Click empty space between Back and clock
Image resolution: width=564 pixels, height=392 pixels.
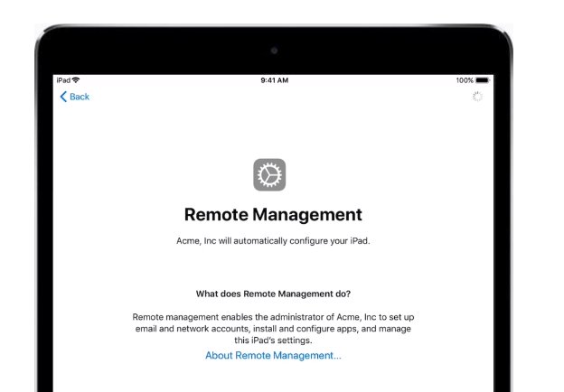pyautogui.click(x=172, y=97)
